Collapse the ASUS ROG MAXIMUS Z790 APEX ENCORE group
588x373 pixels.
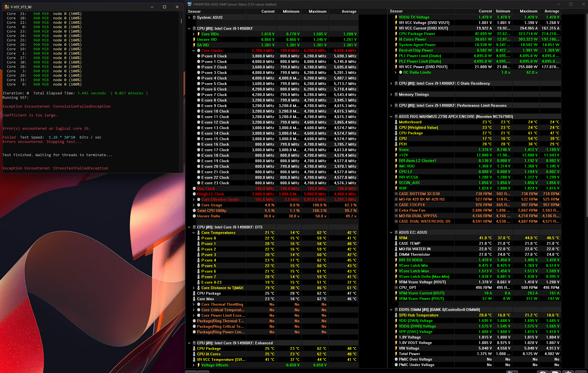pos(391,116)
